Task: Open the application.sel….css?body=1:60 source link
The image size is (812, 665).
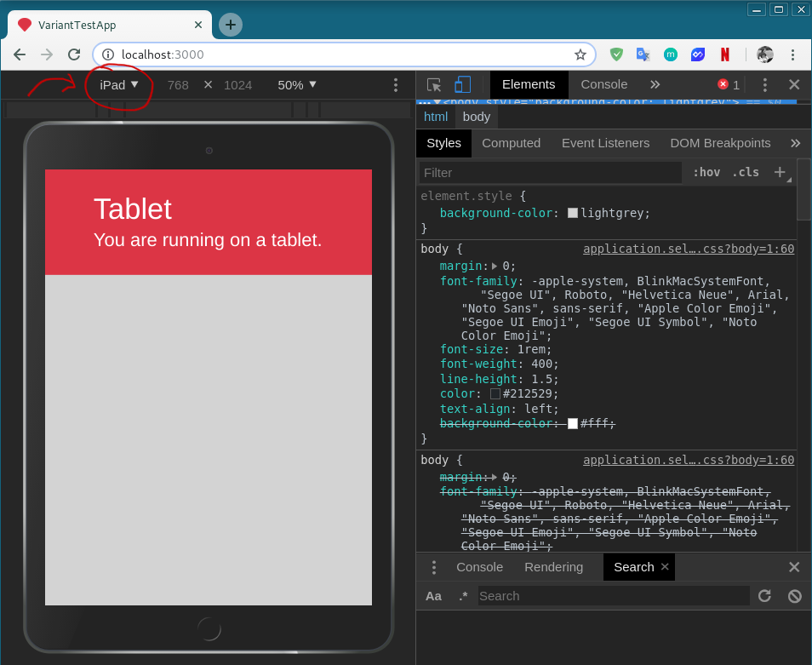Action: coord(688,249)
